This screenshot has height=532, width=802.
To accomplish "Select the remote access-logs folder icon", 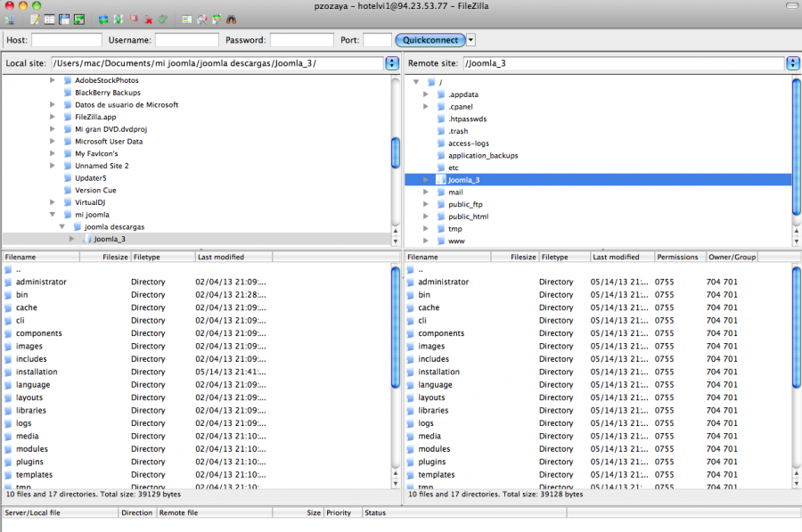I will pos(441,143).
